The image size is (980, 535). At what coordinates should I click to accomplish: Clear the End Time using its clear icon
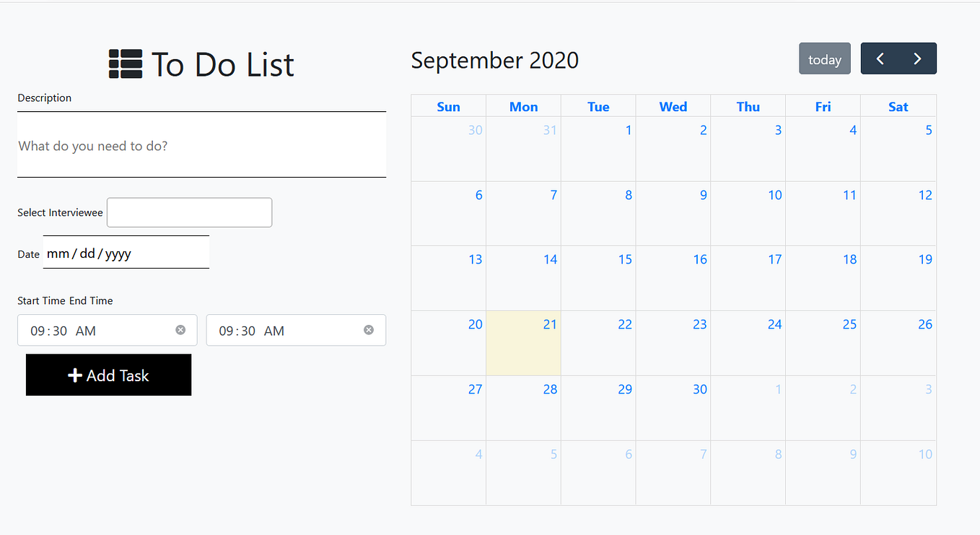(x=369, y=330)
